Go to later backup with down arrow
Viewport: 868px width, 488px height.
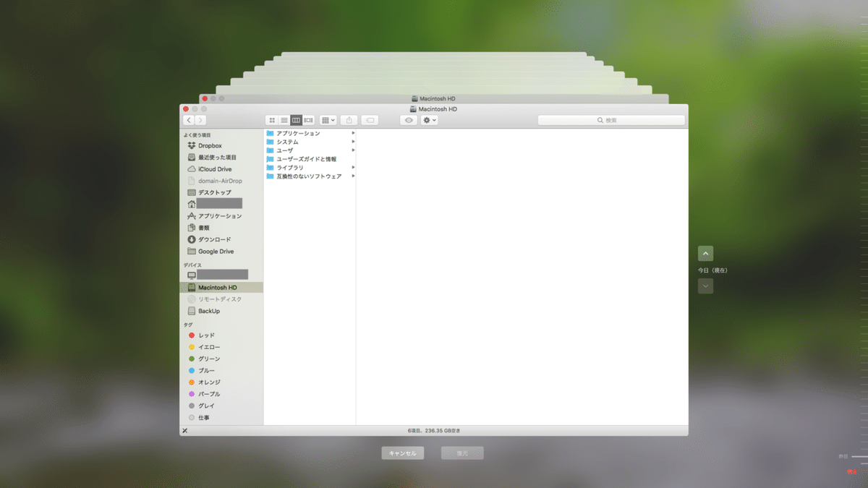pyautogui.click(x=706, y=286)
